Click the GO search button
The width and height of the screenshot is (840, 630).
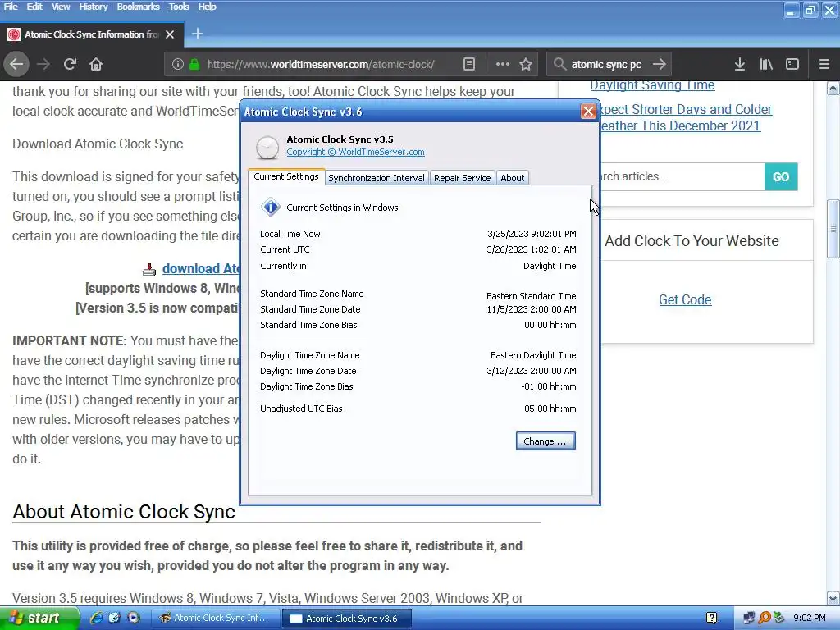(781, 177)
